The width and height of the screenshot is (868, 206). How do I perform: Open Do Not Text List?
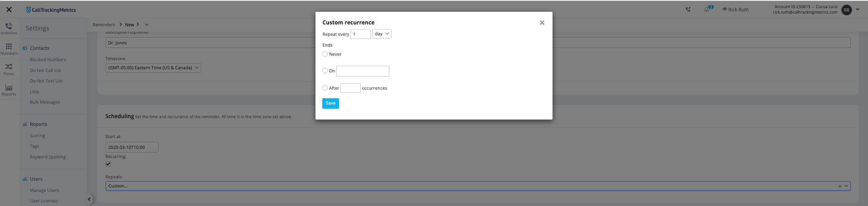(x=46, y=81)
